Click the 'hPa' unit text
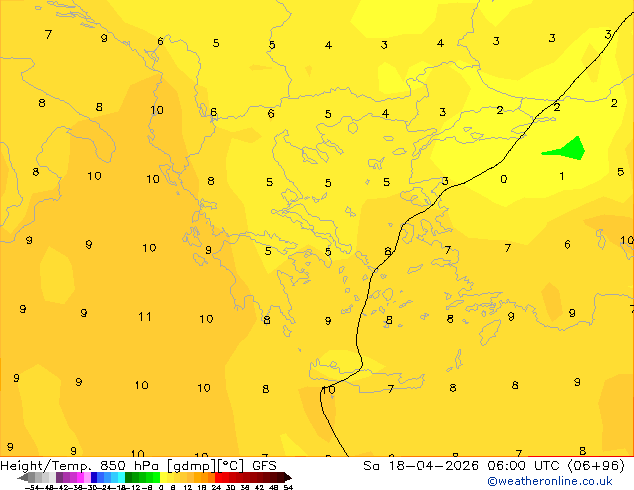This screenshot has height=490, width=634. (x=146, y=466)
